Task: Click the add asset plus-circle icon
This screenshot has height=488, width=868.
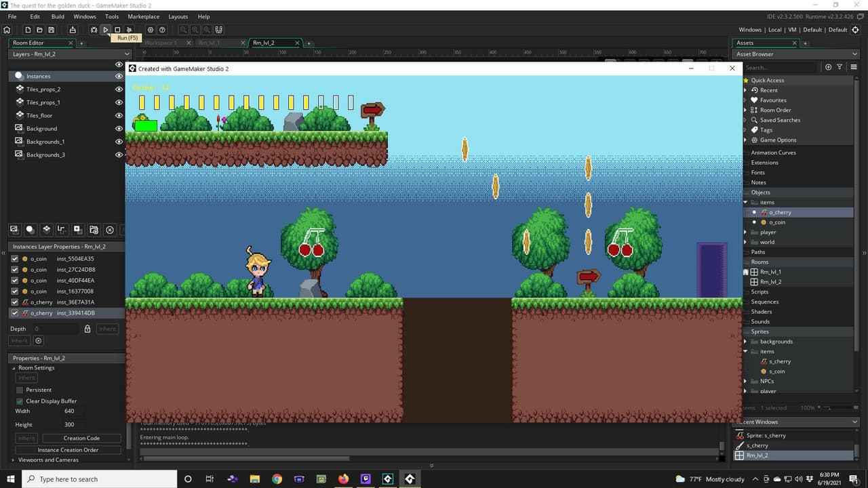Action: [828, 67]
